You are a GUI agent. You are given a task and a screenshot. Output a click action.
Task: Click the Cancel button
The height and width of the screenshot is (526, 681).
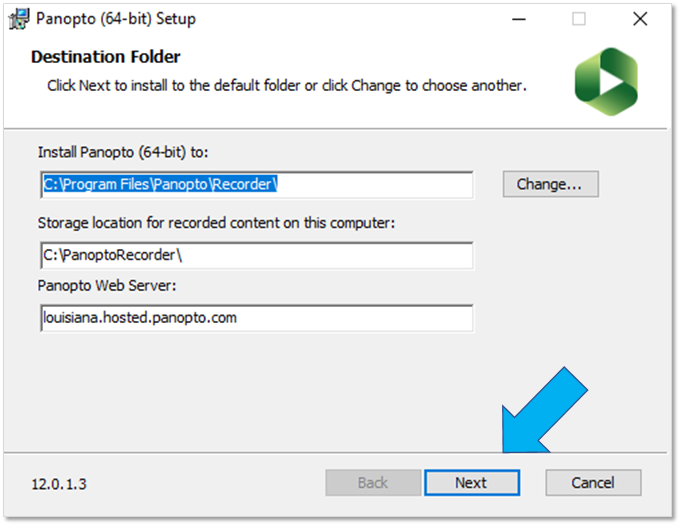point(593,483)
